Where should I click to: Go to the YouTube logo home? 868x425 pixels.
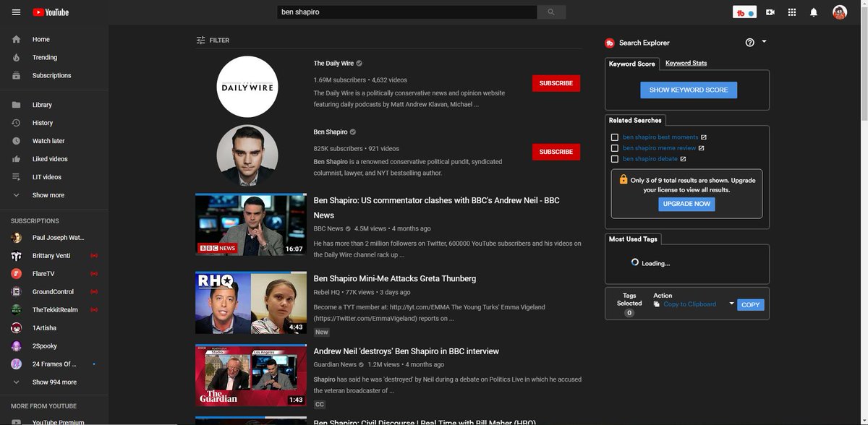[x=51, y=12]
